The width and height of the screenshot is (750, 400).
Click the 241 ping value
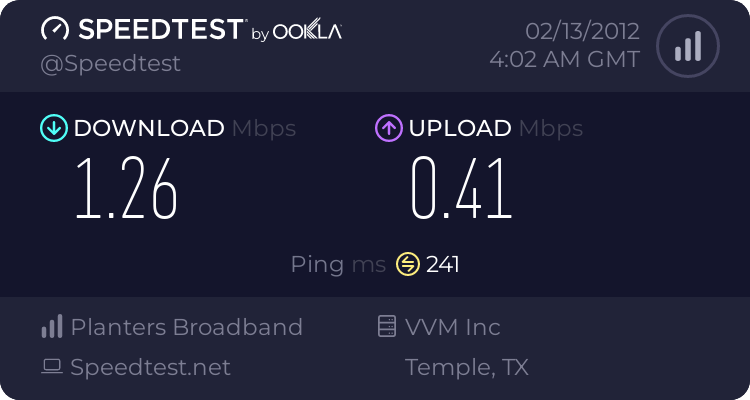pyautogui.click(x=443, y=264)
